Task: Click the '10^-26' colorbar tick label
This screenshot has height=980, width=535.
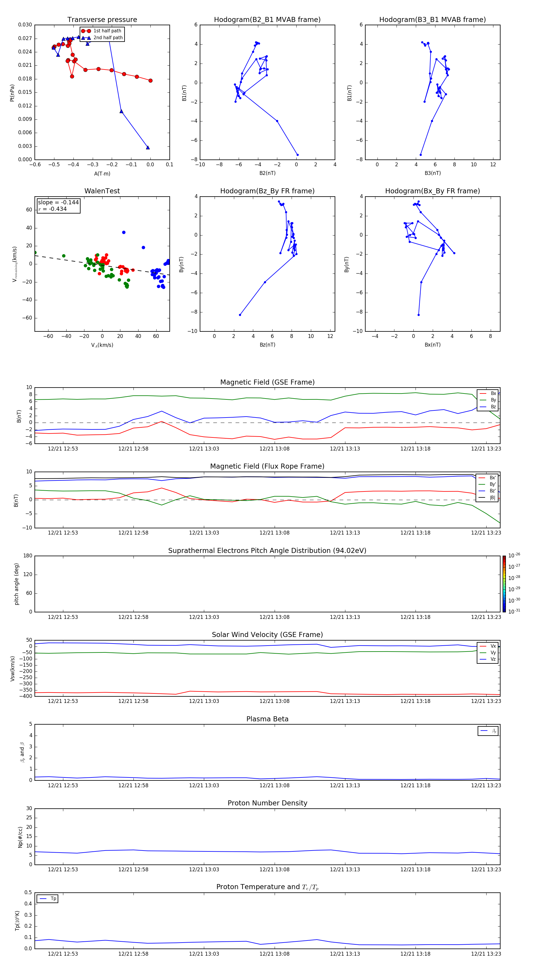Action: (x=514, y=555)
